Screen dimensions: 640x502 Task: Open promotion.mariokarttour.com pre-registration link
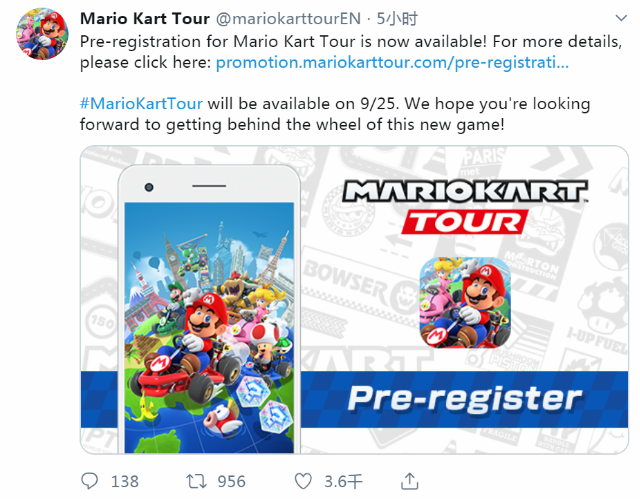(392, 62)
